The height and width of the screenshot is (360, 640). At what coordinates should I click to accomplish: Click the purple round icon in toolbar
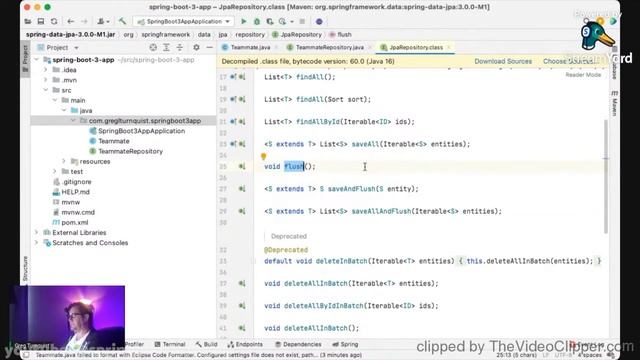click(319, 21)
